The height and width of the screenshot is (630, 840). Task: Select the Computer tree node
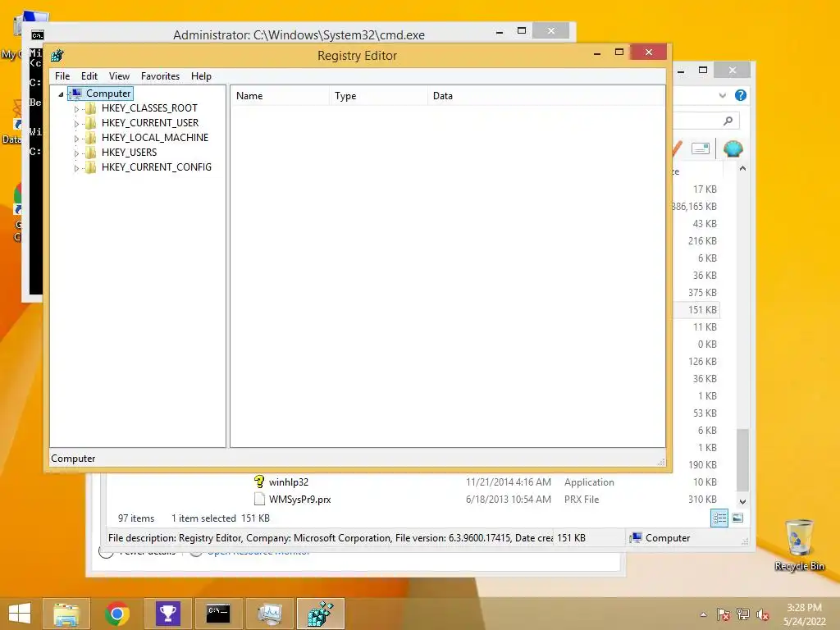tap(108, 94)
